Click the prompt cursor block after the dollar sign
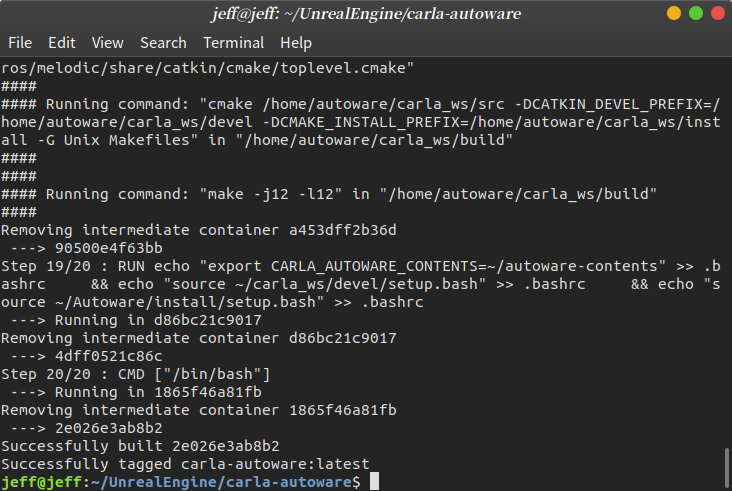This screenshot has height=491, width=732. 374,482
